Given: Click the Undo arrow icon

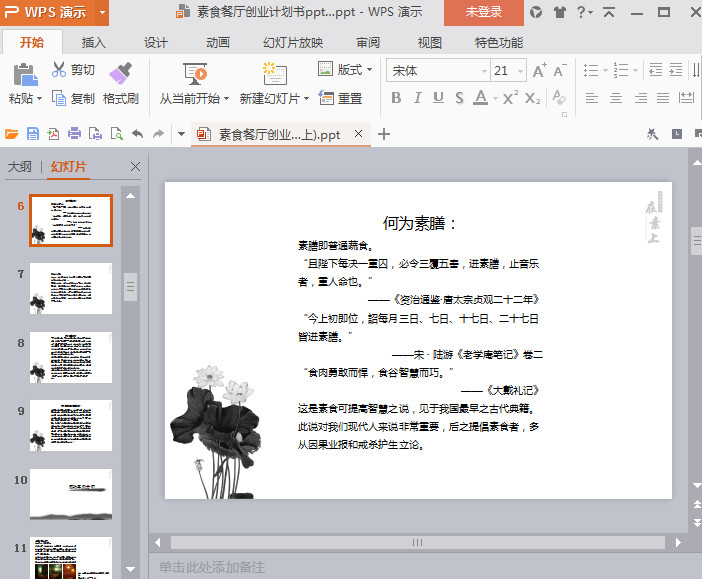Looking at the screenshot, I should 138,134.
